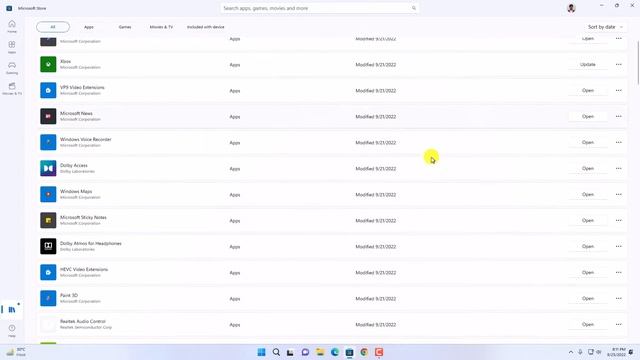Image resolution: width=640 pixels, height=360 pixels.
Task: Open Help in the sidebar
Action: point(12,331)
